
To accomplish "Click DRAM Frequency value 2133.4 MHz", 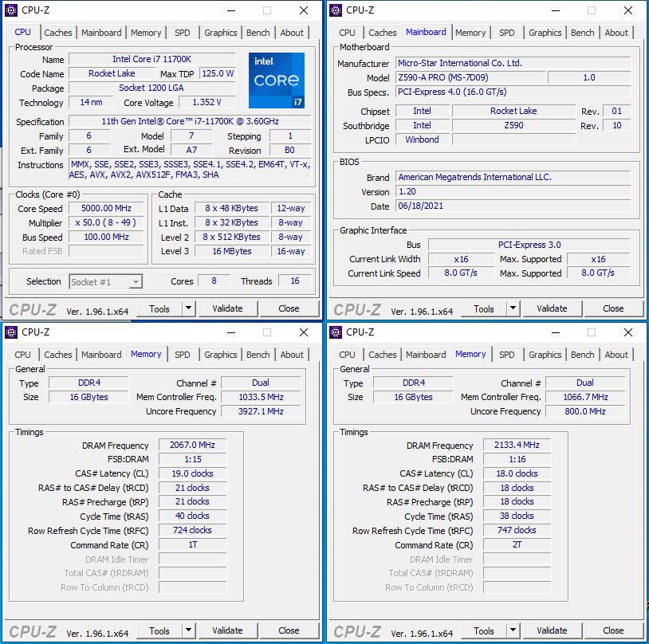I will coord(517,445).
